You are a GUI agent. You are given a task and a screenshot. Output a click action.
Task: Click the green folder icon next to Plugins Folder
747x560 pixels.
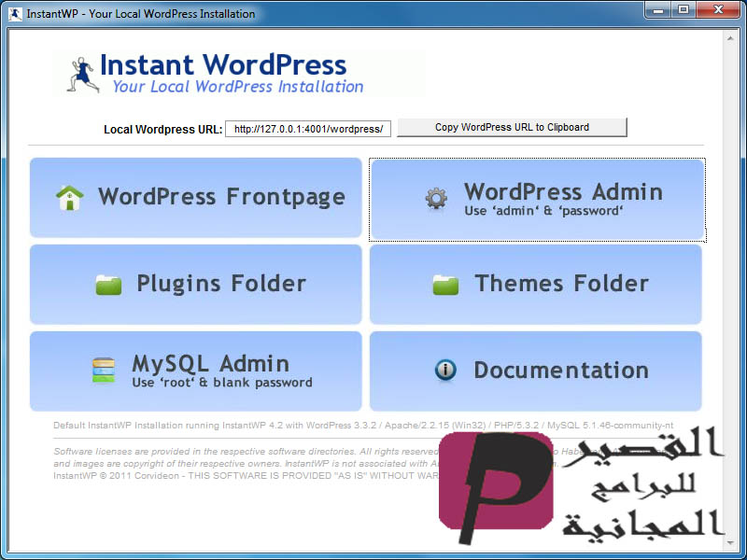tap(108, 285)
